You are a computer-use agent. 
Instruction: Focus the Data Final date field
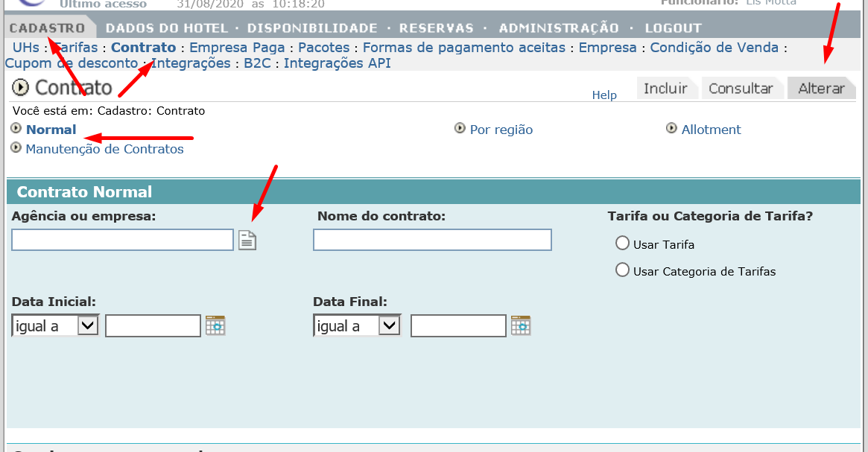[458, 325]
